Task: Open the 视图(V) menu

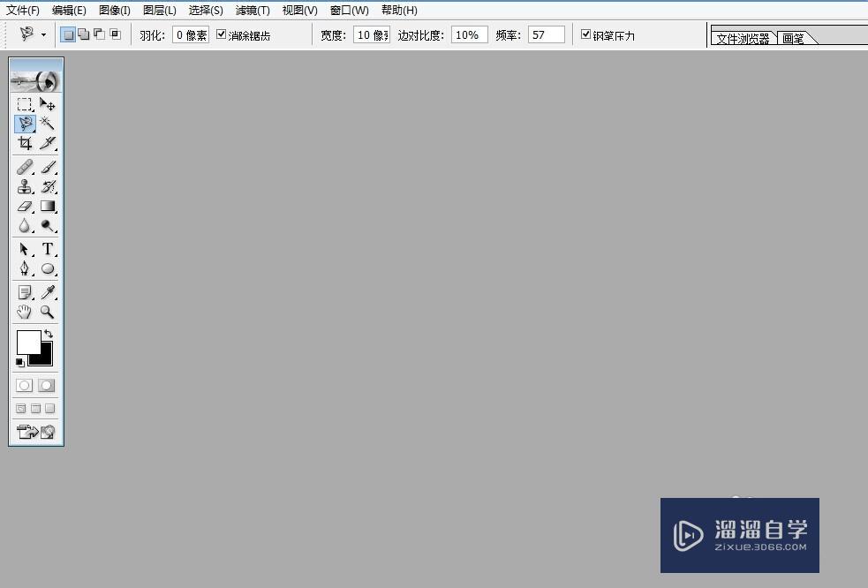Action: [x=299, y=11]
